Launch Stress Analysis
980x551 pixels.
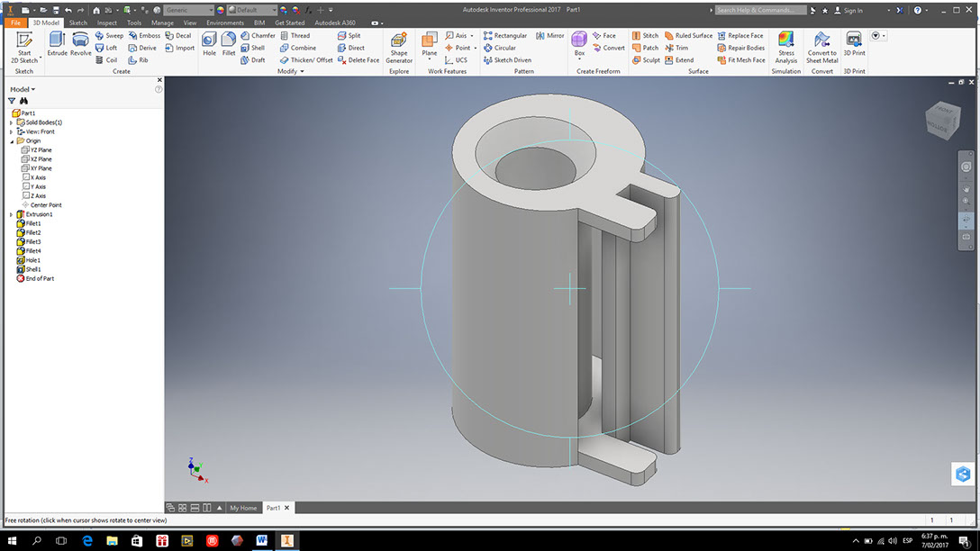[786, 47]
